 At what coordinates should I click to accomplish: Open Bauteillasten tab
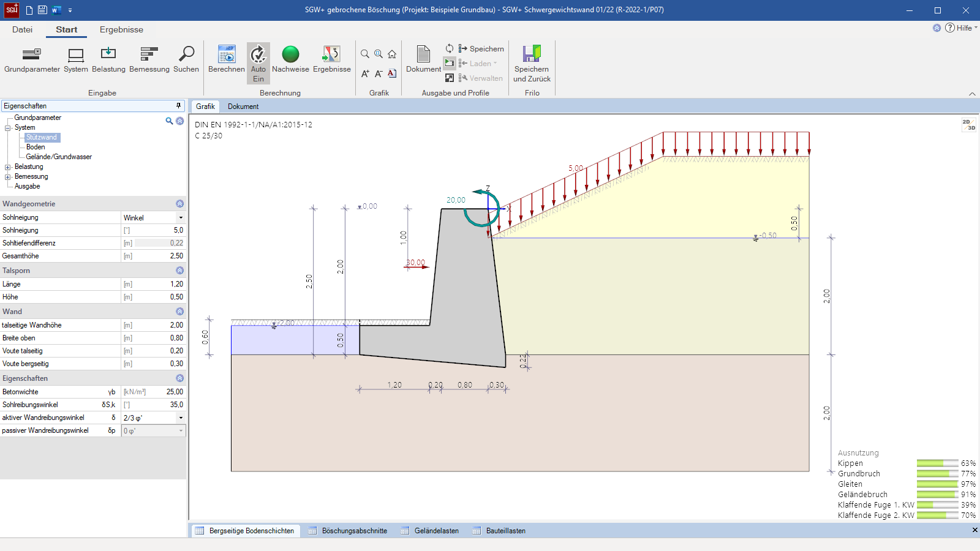pyautogui.click(x=499, y=531)
